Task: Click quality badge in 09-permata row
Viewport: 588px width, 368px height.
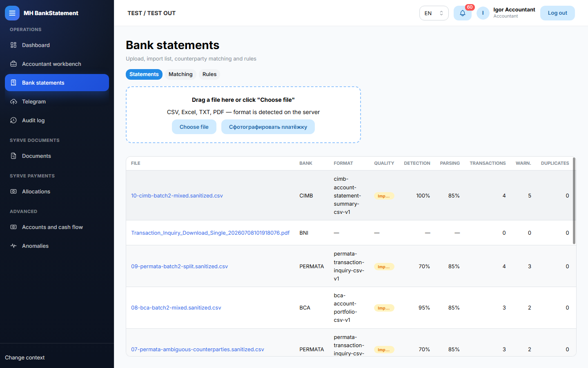Action: [384, 267]
